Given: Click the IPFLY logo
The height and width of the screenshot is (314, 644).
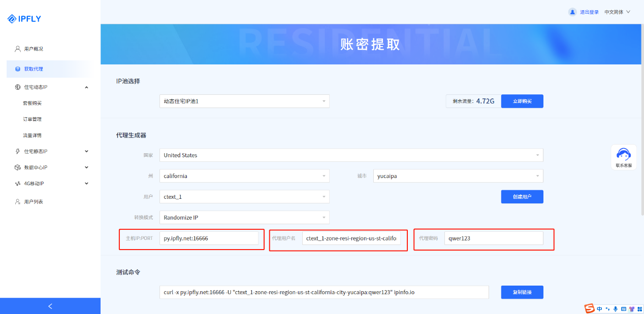Looking at the screenshot, I should tap(24, 19).
